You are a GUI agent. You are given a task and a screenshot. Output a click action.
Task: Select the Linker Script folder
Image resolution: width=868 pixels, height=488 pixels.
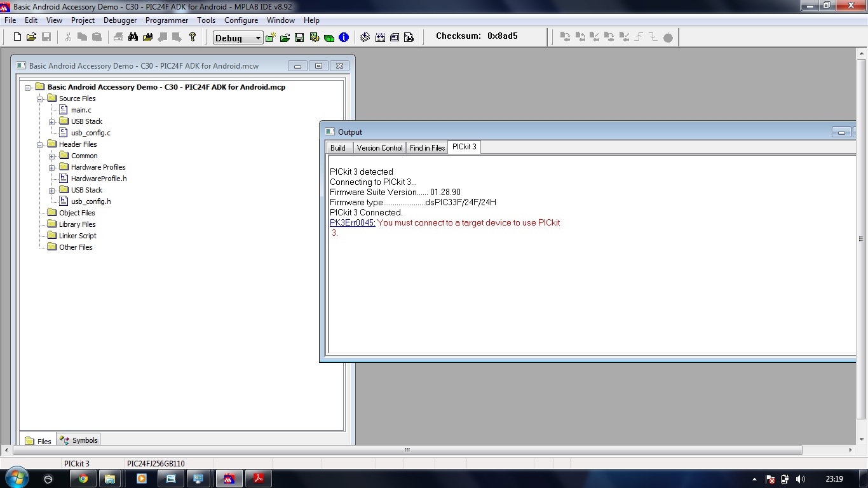(x=78, y=236)
